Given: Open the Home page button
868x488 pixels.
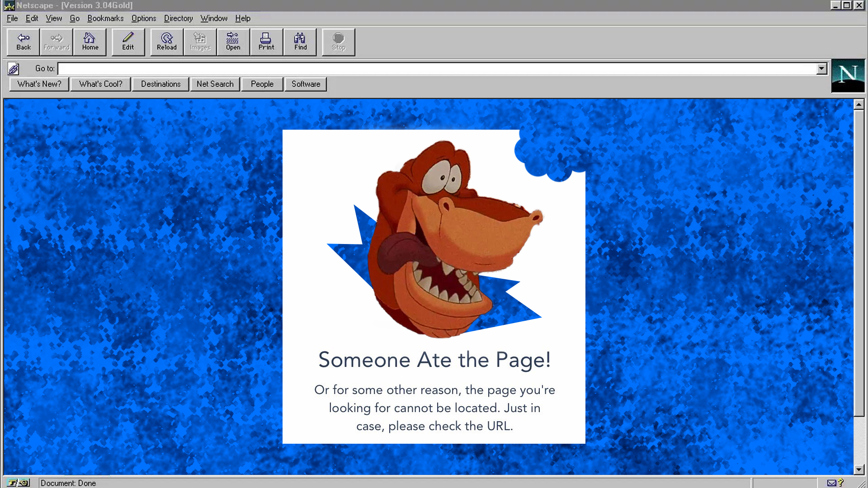Looking at the screenshot, I should click(90, 42).
